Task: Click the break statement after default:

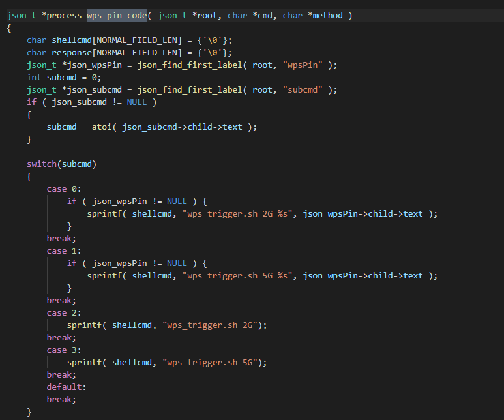Action: tap(61, 399)
